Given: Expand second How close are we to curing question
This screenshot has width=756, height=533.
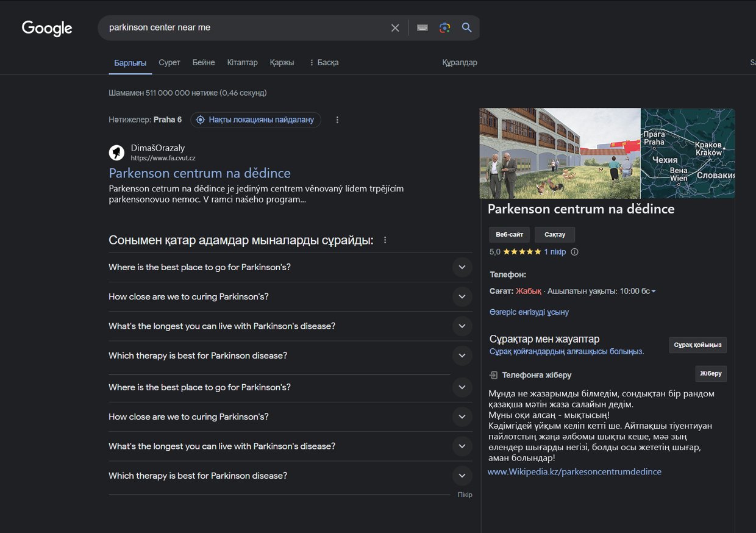Looking at the screenshot, I should tap(290, 417).
